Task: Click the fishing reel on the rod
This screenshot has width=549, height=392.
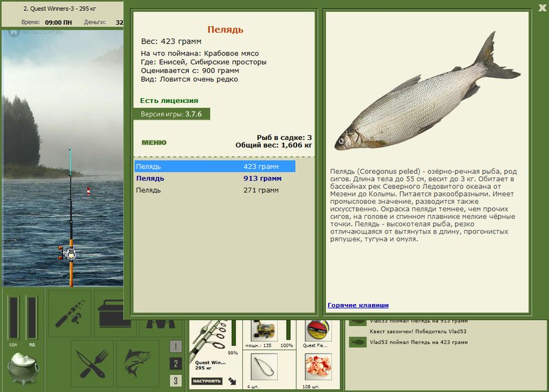Action: [67, 253]
